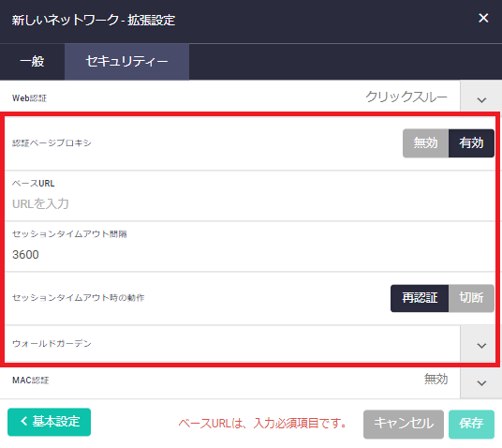Viewport: 502px width, 448px height.
Task: Click the ベースURL input field
Action: point(250,203)
